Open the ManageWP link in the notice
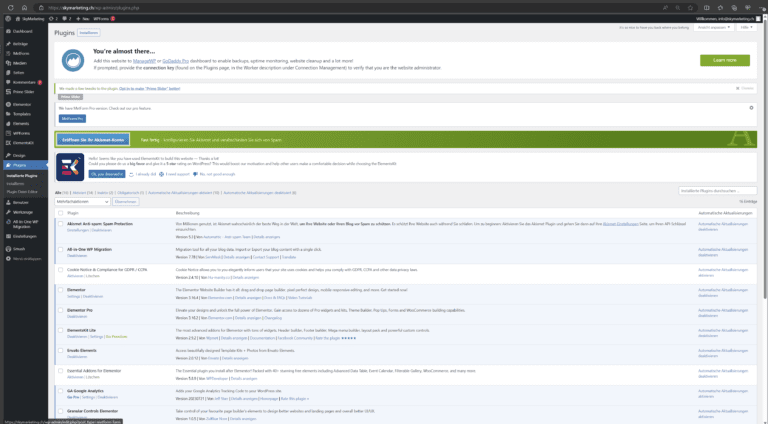Viewport: 768px width, 424px height. tap(144, 61)
